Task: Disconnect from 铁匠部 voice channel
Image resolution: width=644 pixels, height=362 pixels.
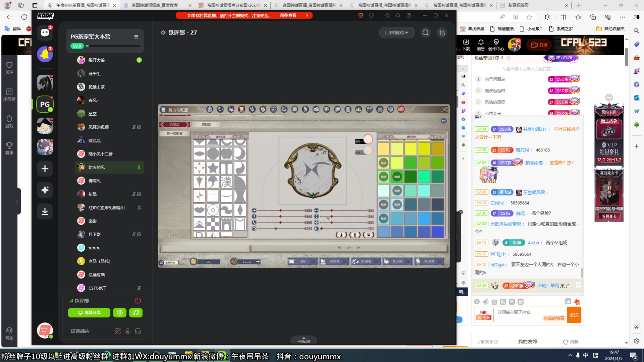Action: [138, 300]
